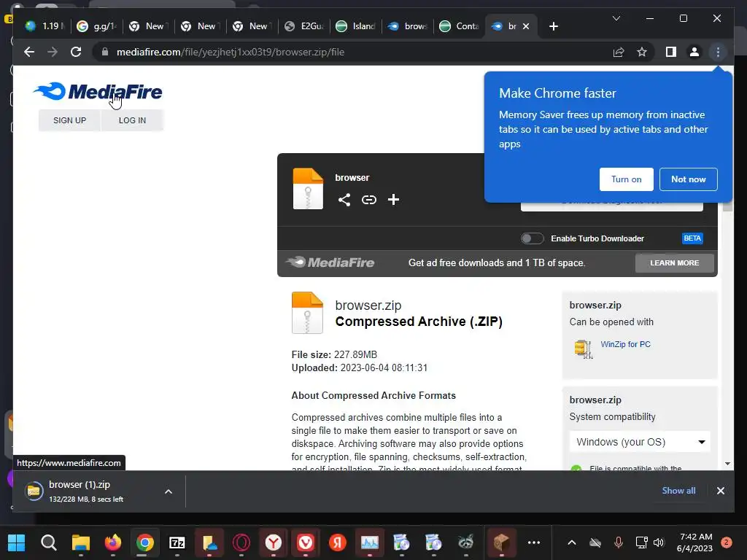Viewport: 747px width, 560px height.
Task: Click Show all downloads
Action: [x=678, y=491]
